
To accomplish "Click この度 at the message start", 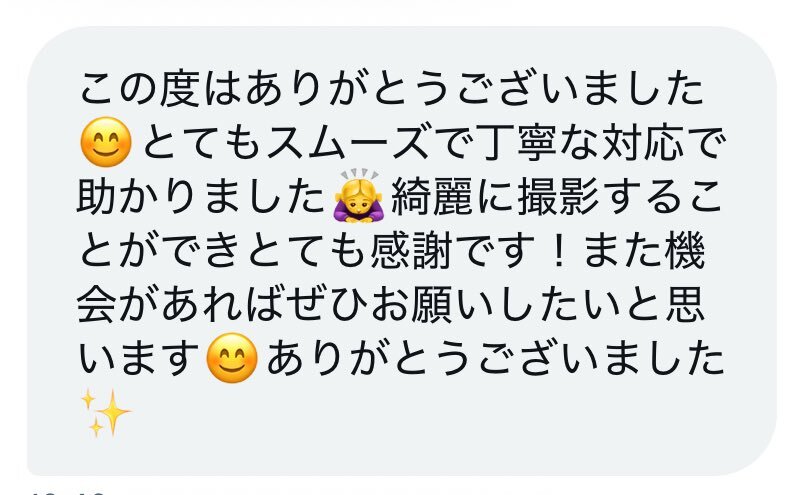I will tap(140, 89).
